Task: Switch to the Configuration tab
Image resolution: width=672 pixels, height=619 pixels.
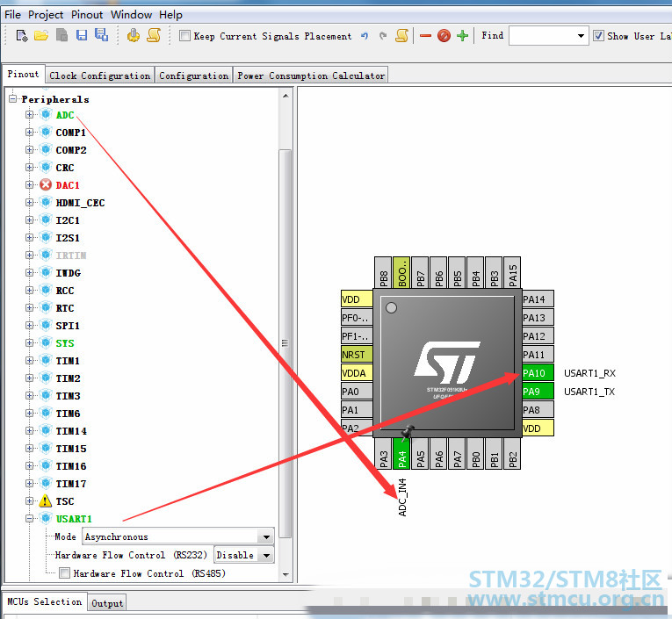Action: pos(194,76)
